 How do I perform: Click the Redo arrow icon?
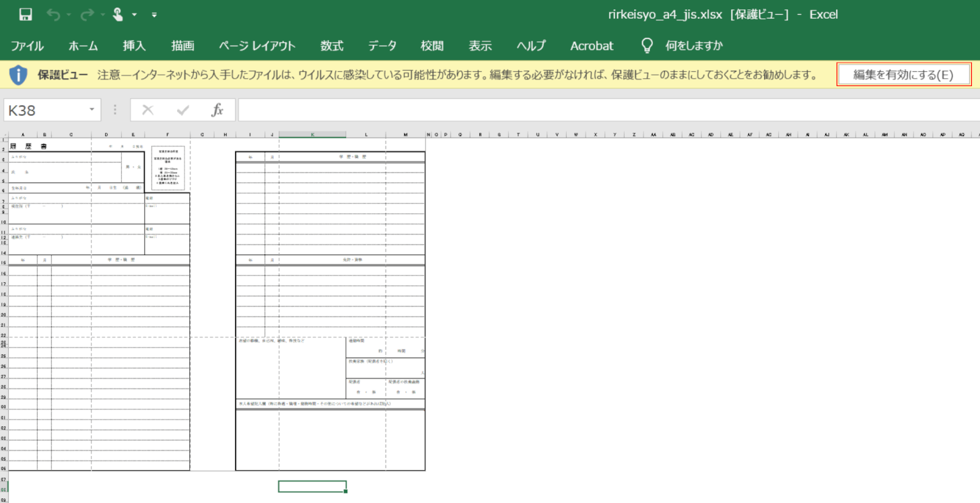(86, 14)
